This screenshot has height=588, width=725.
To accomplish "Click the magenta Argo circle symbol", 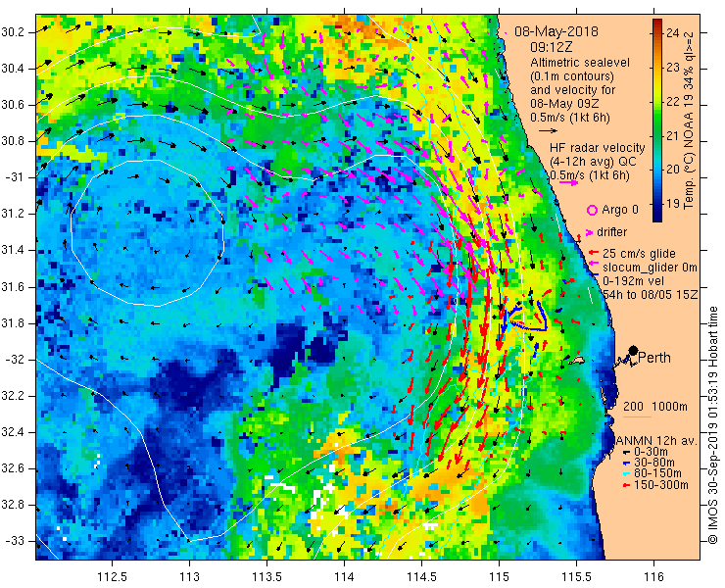I will pos(592,210).
